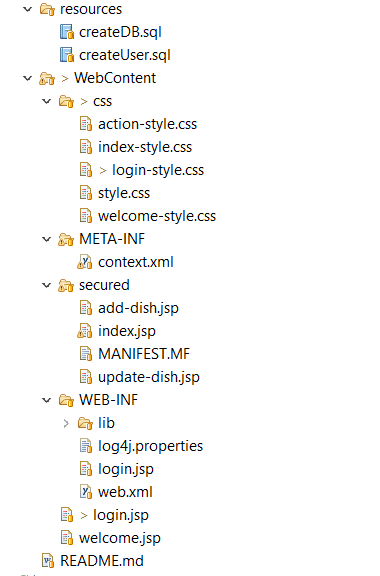Open MANIFEST.MF file name
The image size is (380, 576).
[x=144, y=354]
